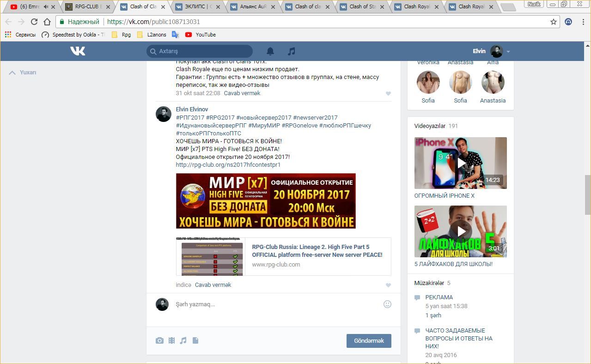Click the blue extension icon in toolbar
Screen dimensions: 591x364
pyautogui.click(x=568, y=22)
